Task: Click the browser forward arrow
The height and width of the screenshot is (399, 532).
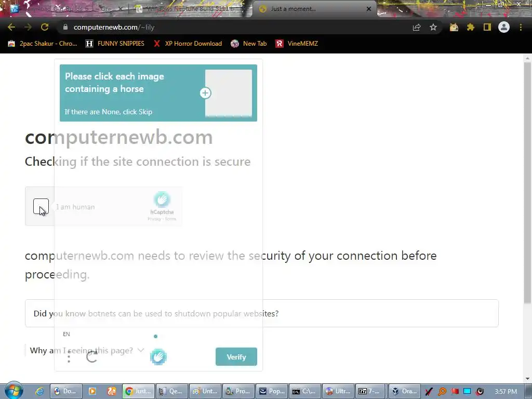Action: 28,27
